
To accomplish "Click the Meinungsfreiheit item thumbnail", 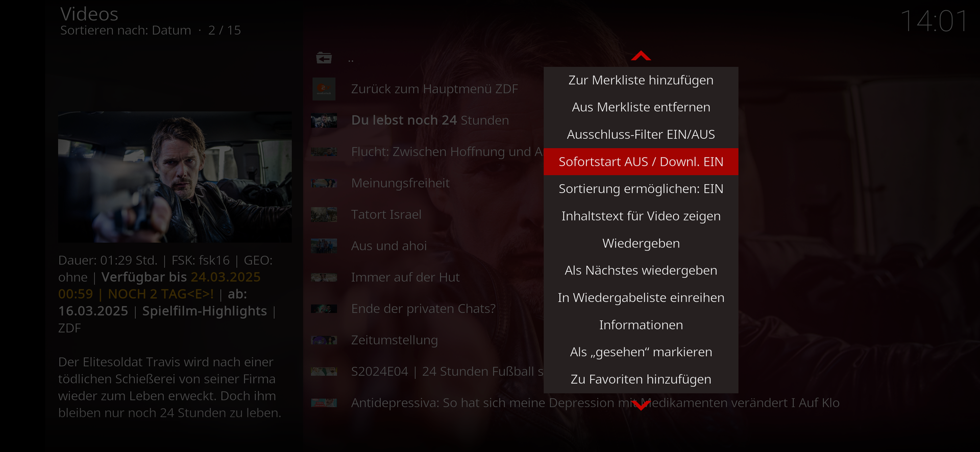I will [x=324, y=183].
